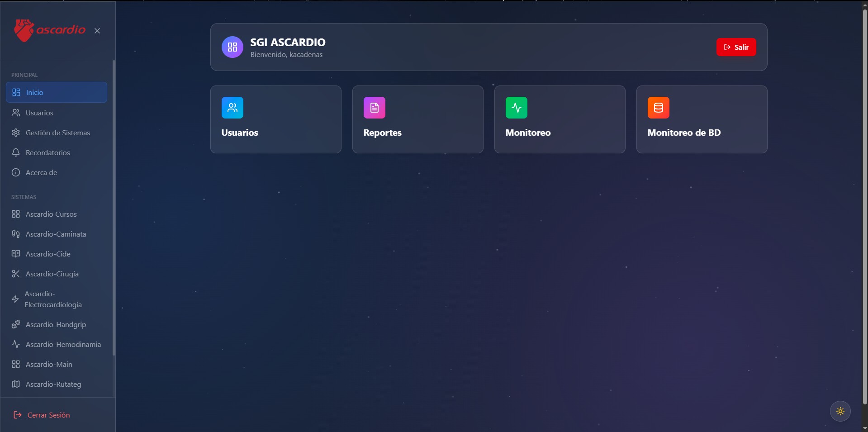Click the purple dashboard icon beside SGI ASCARDIO

coord(232,47)
